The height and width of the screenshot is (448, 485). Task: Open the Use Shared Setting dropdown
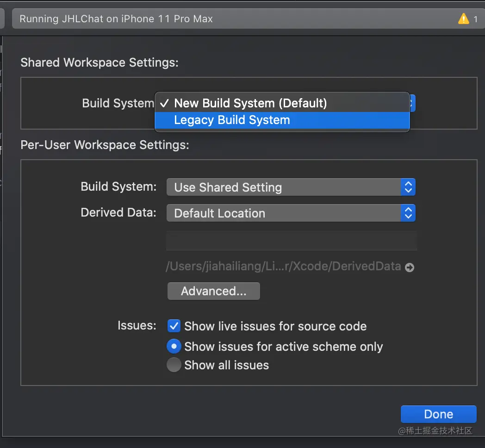[x=291, y=187]
